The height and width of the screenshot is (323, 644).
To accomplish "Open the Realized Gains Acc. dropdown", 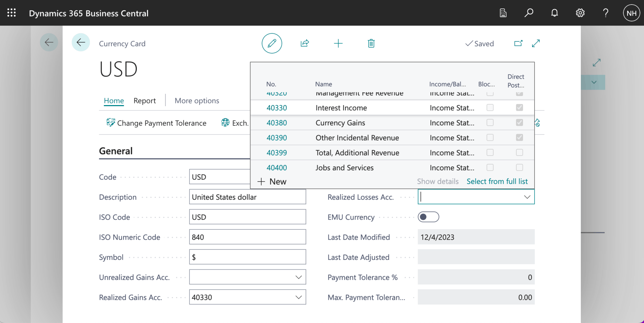I will (x=298, y=297).
